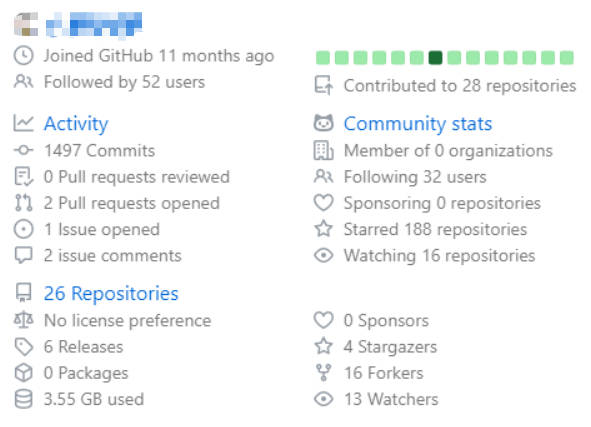Viewport: 591px width, 427px height.
Task: Open the Community stats link
Action: pyautogui.click(x=418, y=124)
